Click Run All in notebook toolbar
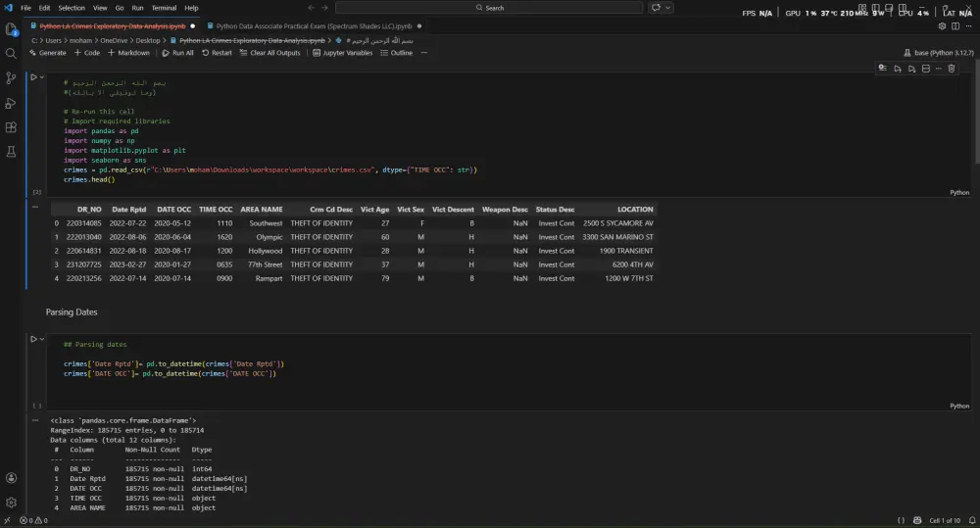Screen dimensions: 980x528 click(x=177, y=53)
